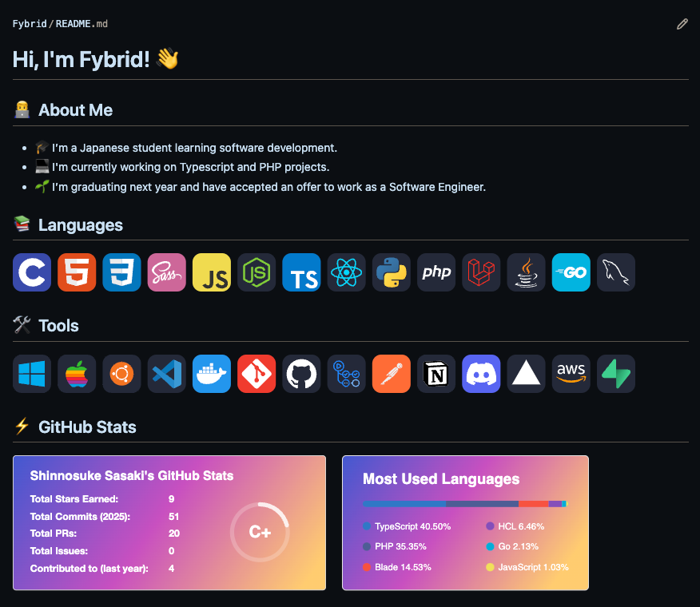This screenshot has width=700, height=607.
Task: Click the AWS logo badge
Action: pos(571,374)
